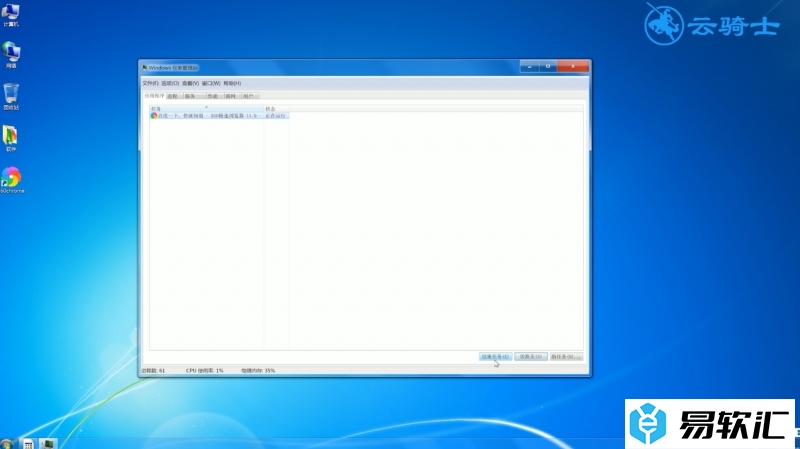Open the 计算机 (Computer) desktop icon
The image size is (800, 449).
[x=11, y=14]
